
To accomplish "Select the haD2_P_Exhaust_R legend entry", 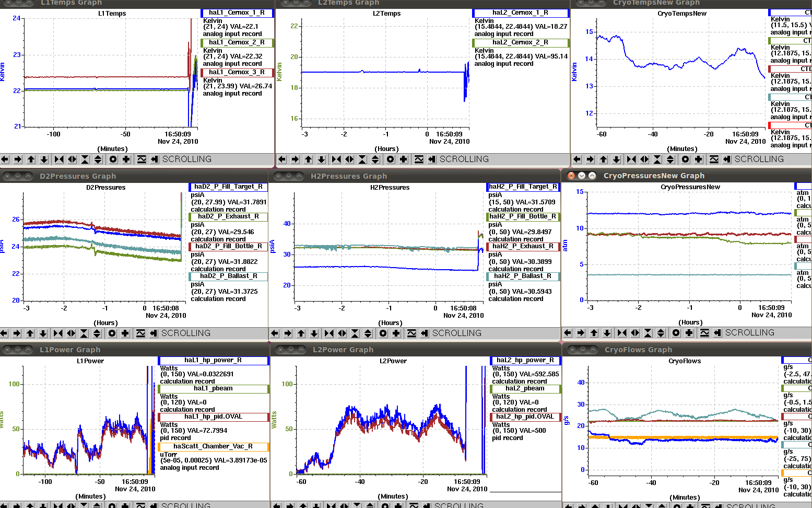I will (228, 217).
